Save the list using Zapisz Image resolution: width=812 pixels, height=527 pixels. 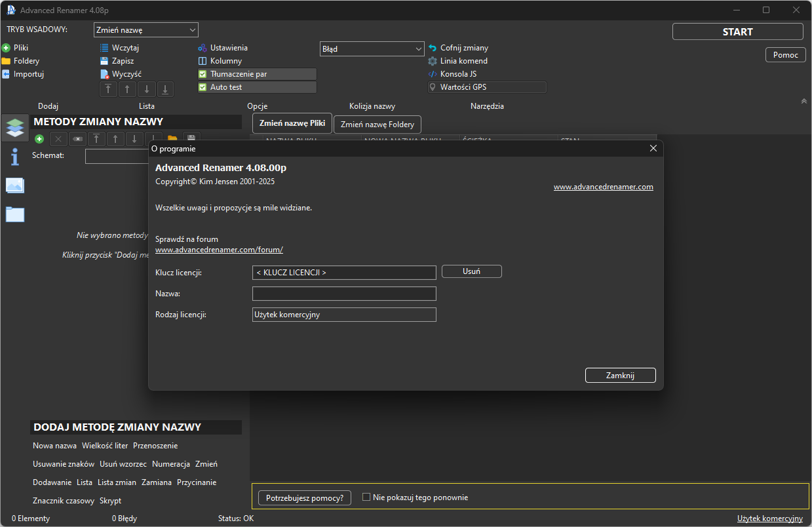click(117, 61)
